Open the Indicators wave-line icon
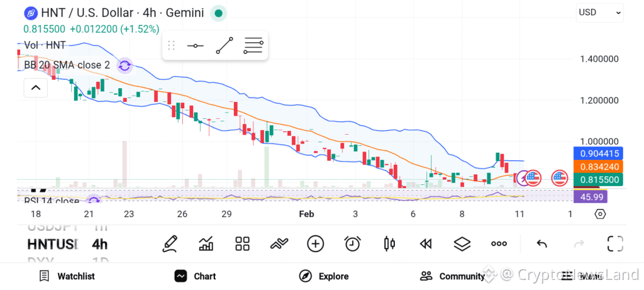This screenshot has width=644, height=290. (279, 244)
